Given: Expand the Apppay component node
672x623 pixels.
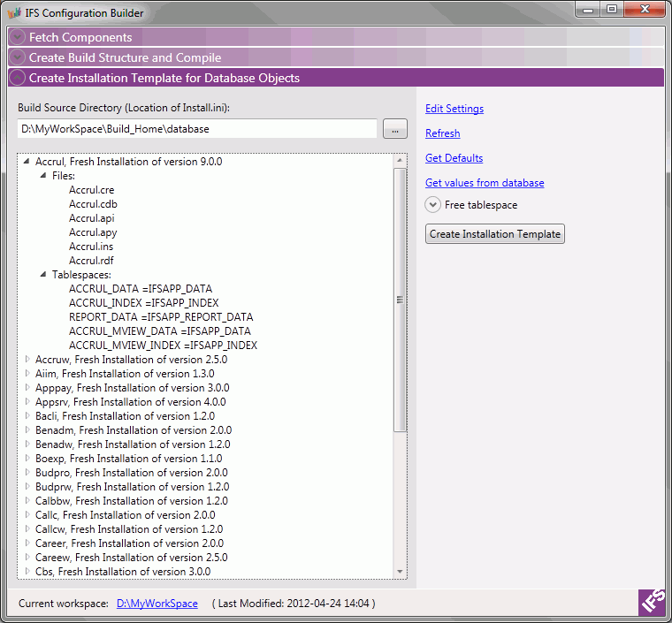Looking at the screenshot, I should [x=27, y=388].
